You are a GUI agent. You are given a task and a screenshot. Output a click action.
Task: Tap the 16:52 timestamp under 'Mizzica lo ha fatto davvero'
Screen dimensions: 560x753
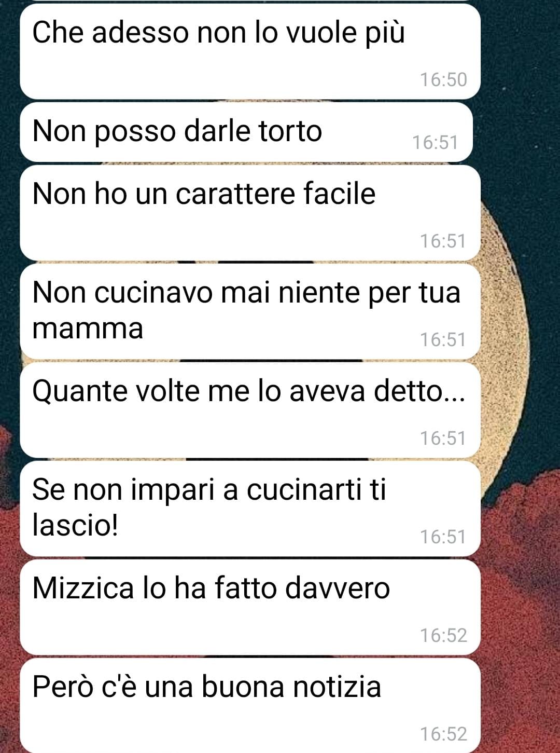click(x=443, y=635)
